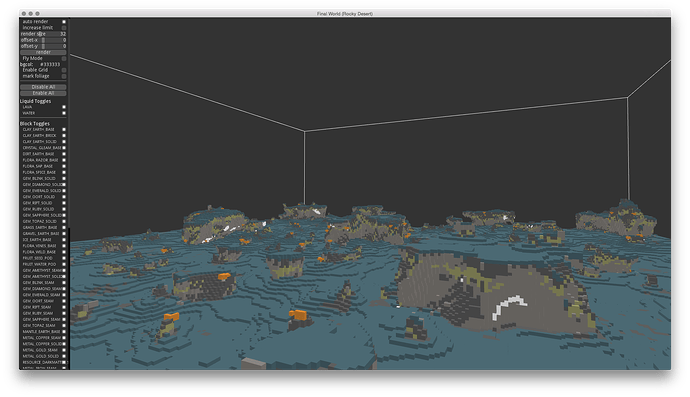Click the Enable All button

[43, 93]
